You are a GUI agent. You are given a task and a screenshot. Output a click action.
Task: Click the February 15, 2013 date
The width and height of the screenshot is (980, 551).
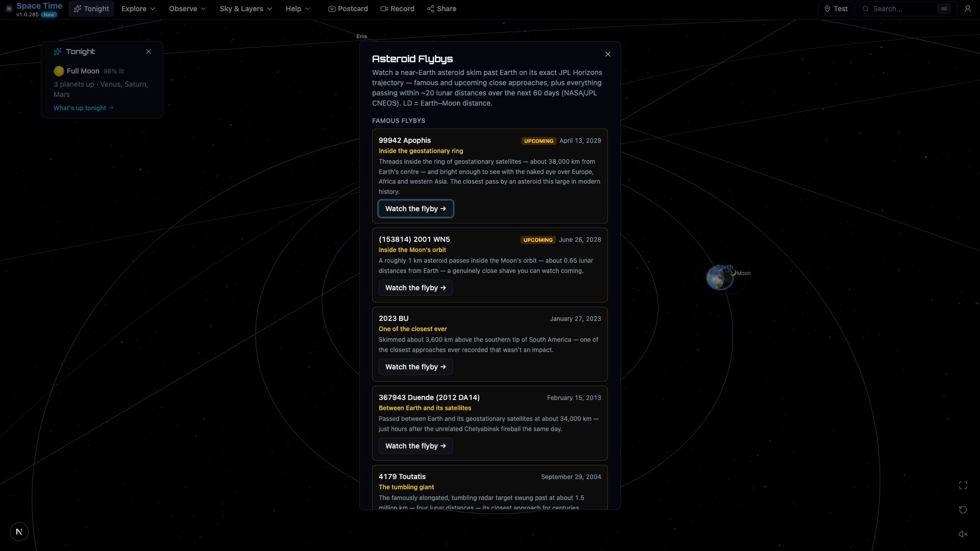574,398
